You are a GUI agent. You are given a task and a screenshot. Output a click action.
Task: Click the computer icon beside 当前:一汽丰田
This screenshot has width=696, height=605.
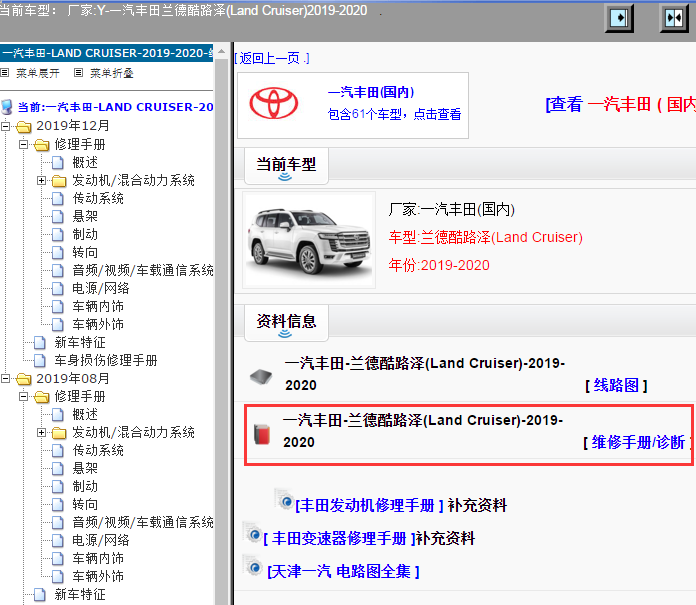pos(8,107)
